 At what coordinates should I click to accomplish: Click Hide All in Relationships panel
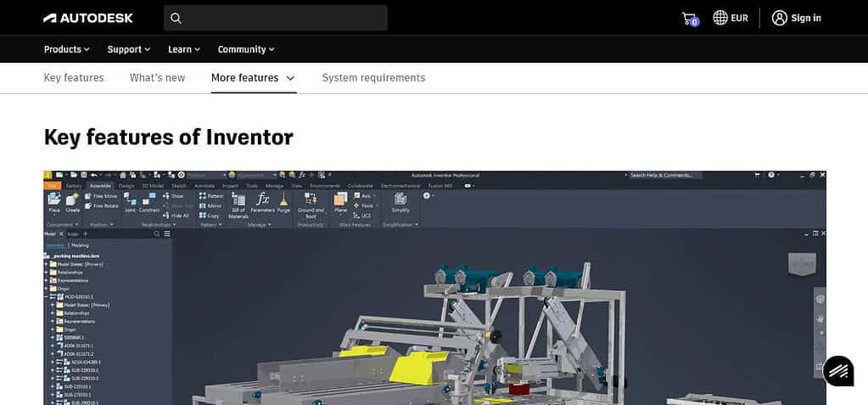176,216
